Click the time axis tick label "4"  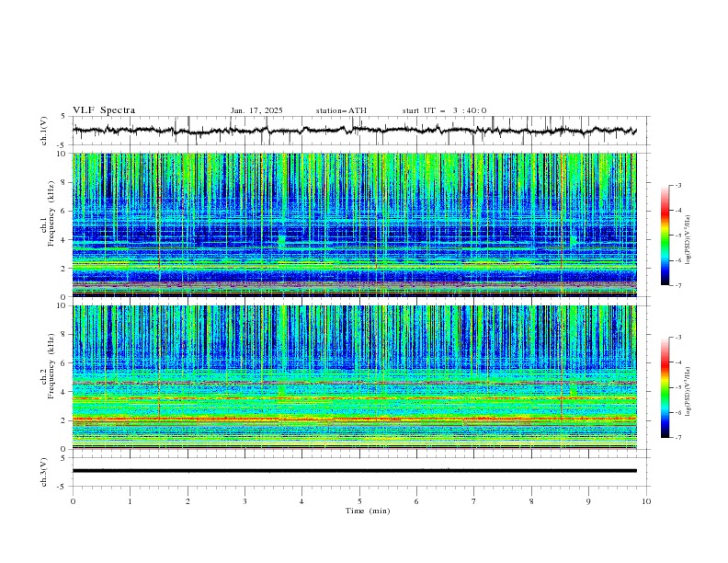pos(301,501)
